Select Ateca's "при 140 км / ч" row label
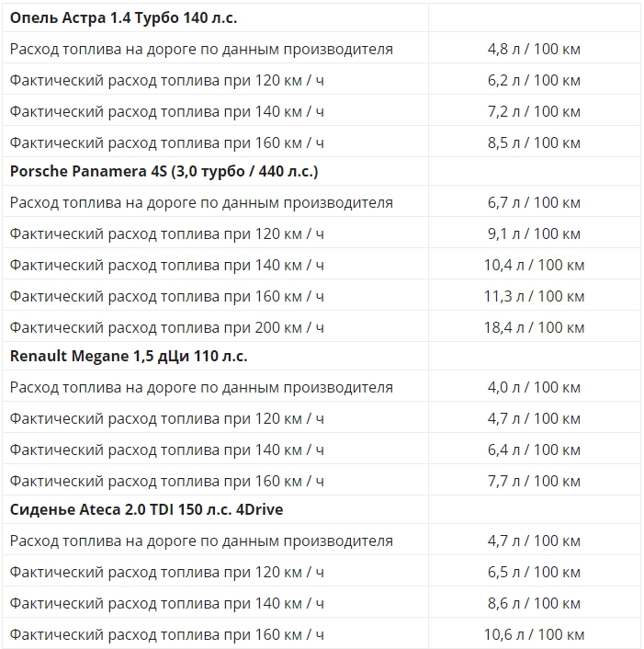Image resolution: width=644 pixels, height=649 pixels. pyautogui.click(x=166, y=603)
